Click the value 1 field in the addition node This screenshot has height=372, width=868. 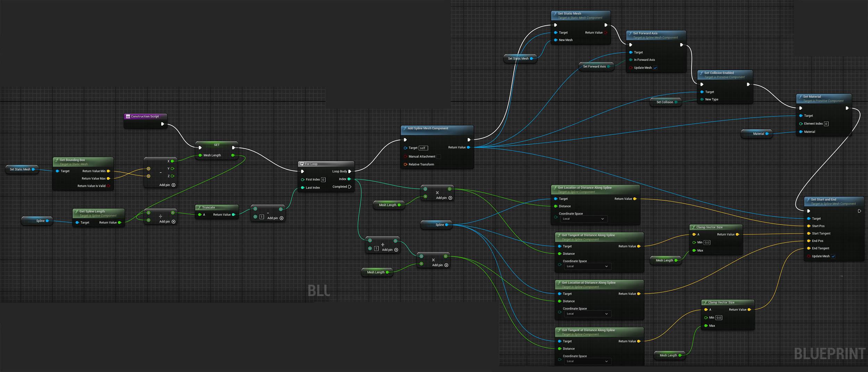[376, 248]
